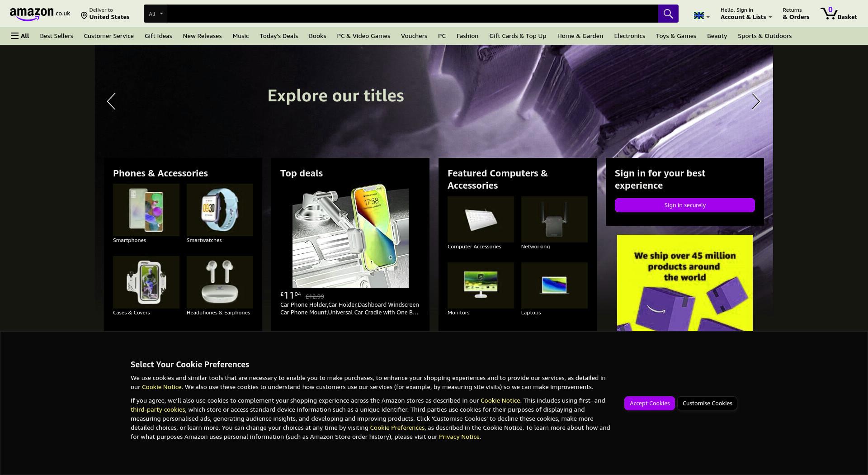Open Toys & Games navigation item
This screenshot has width=868, height=475.
[676, 36]
